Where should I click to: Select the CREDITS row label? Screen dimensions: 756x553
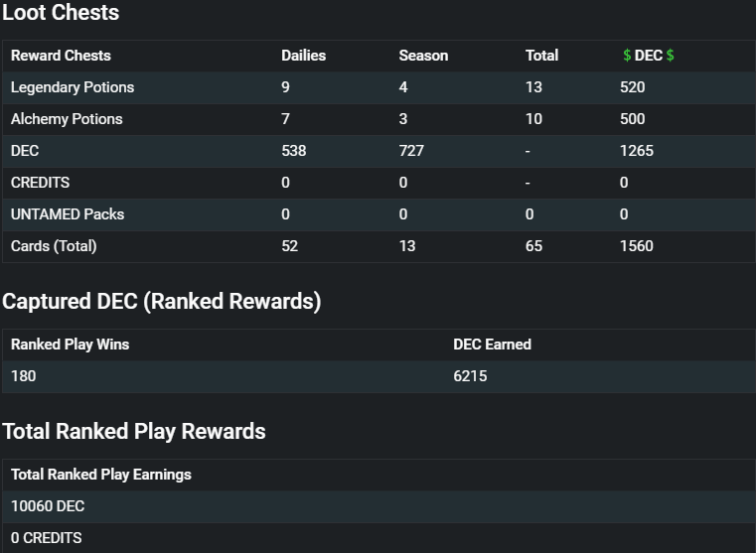pyautogui.click(x=40, y=183)
